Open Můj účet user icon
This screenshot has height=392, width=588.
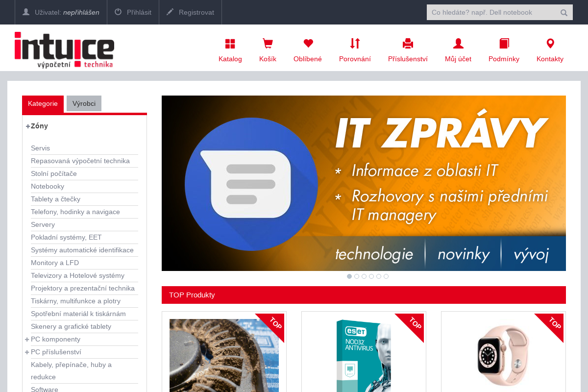pyautogui.click(x=458, y=44)
